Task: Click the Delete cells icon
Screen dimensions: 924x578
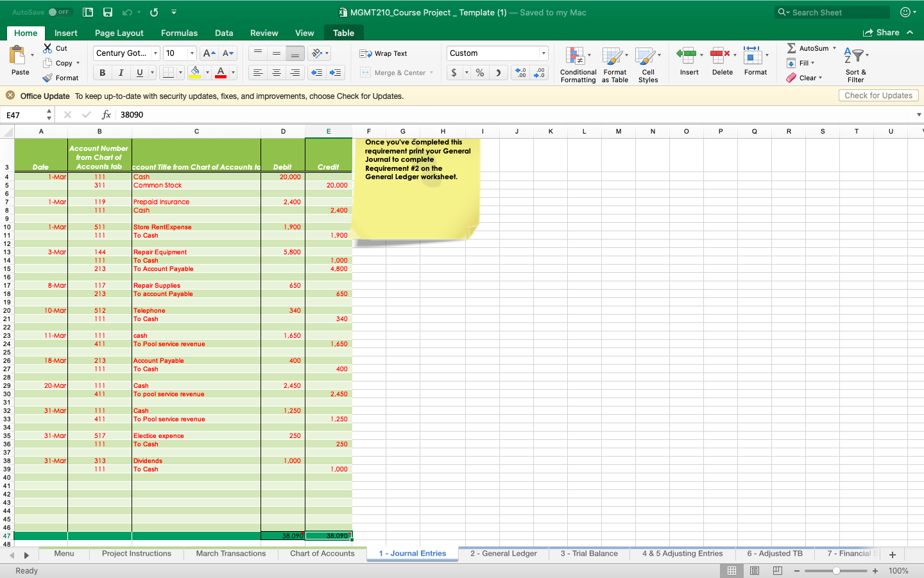Action: (x=720, y=55)
